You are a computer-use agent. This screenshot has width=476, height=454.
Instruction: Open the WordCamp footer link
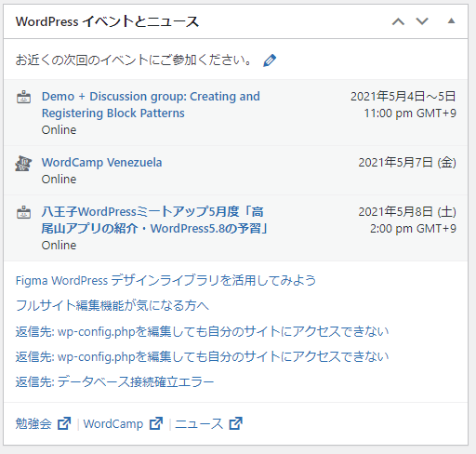tap(113, 424)
